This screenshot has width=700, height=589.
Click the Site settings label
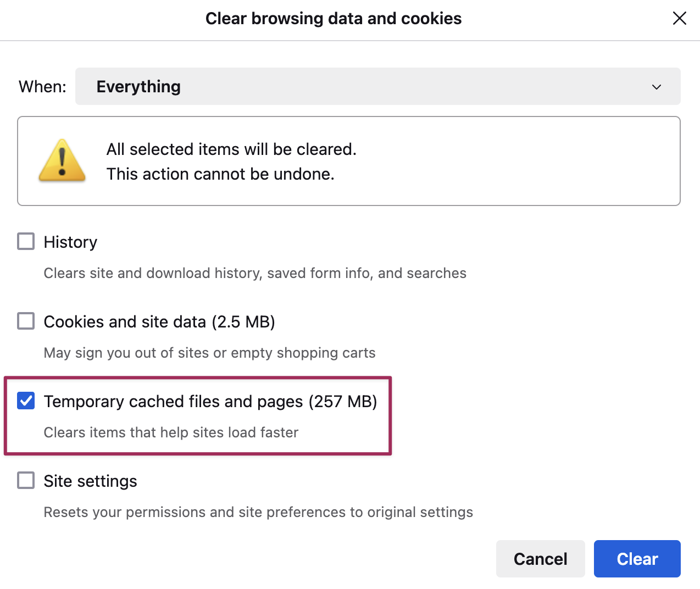pyautogui.click(x=90, y=481)
